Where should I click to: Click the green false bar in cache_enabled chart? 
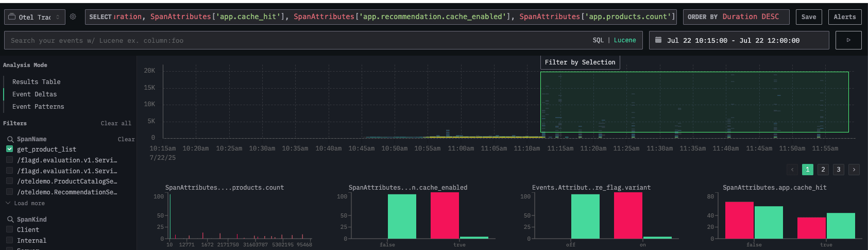402,216
